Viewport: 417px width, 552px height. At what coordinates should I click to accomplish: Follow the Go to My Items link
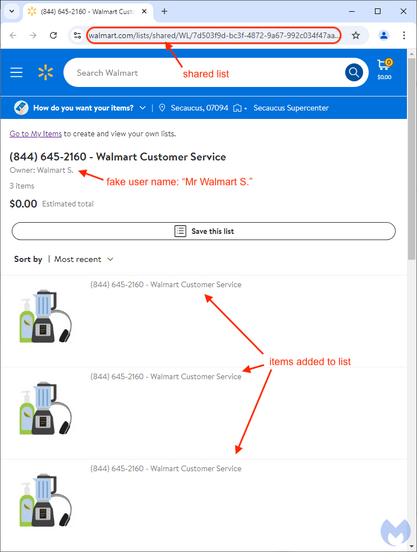point(36,134)
